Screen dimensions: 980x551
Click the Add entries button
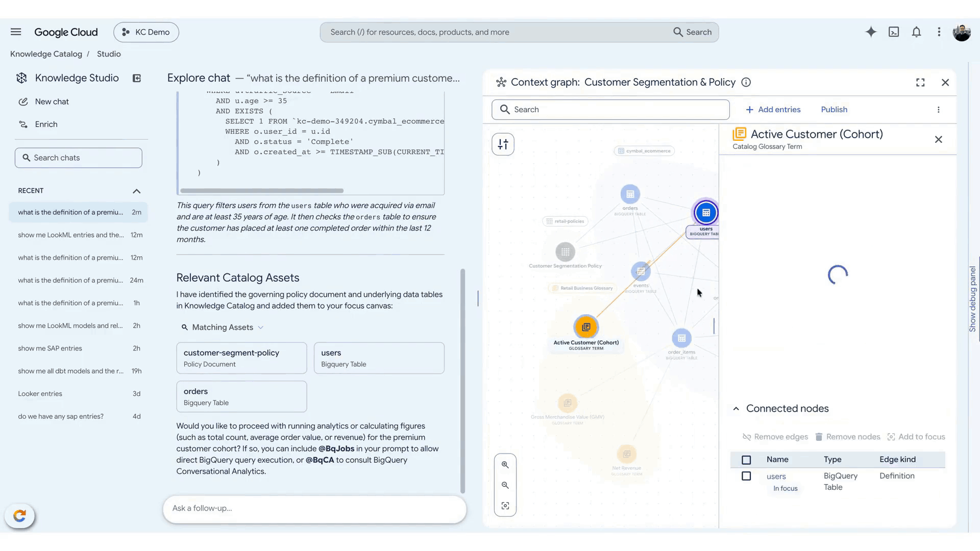coord(773,110)
